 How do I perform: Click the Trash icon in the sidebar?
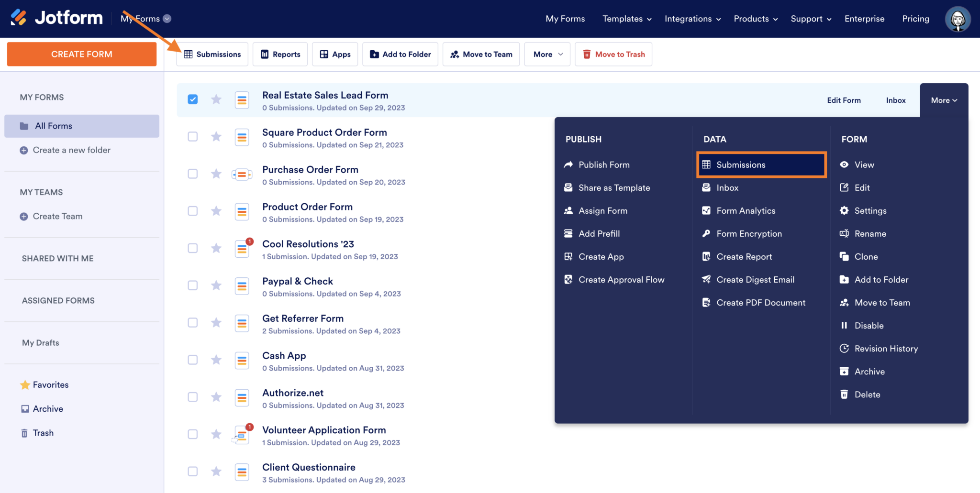pos(25,432)
